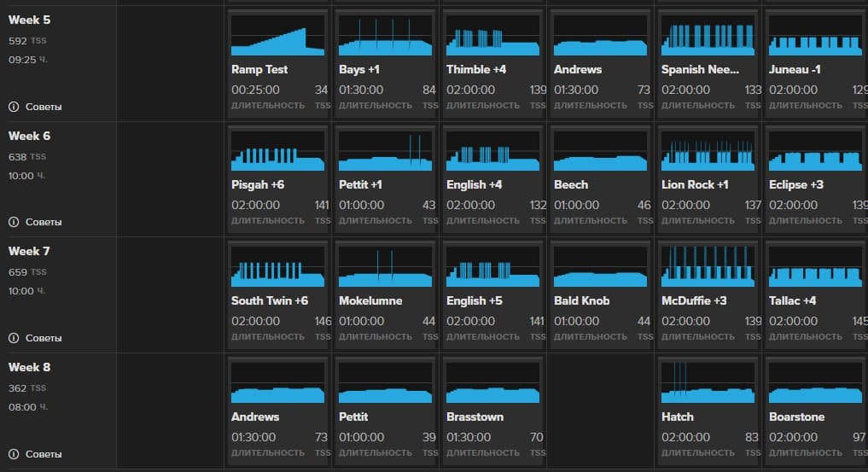
Task: Click the 592 TSS weekly total
Action: (x=27, y=41)
